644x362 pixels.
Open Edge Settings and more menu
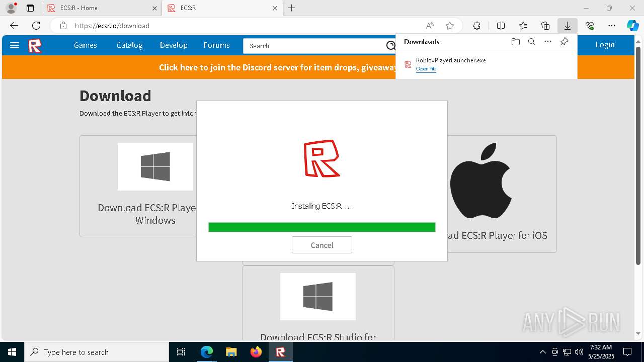(x=612, y=26)
